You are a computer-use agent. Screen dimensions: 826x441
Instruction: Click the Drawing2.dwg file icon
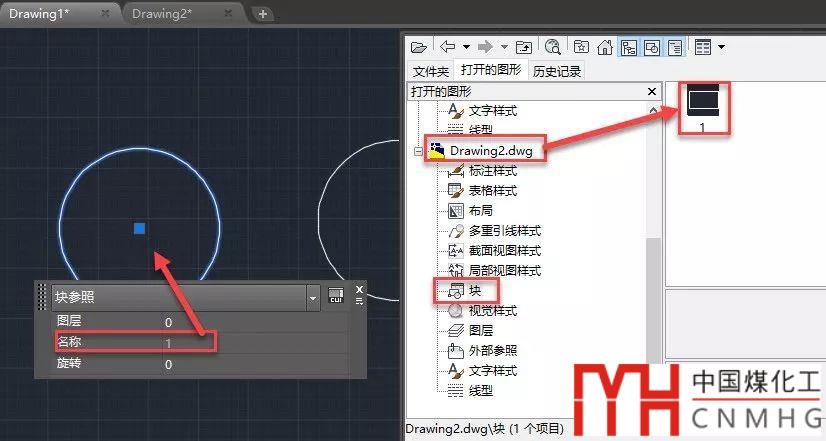pos(436,151)
